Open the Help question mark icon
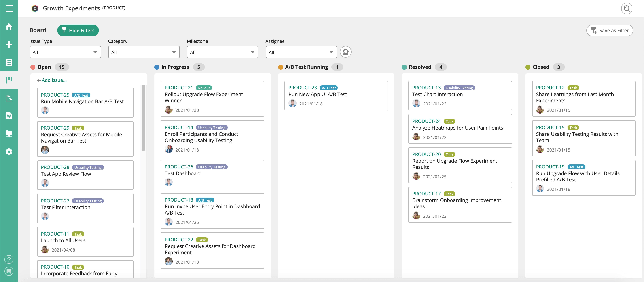The image size is (644, 282). pos(9,259)
